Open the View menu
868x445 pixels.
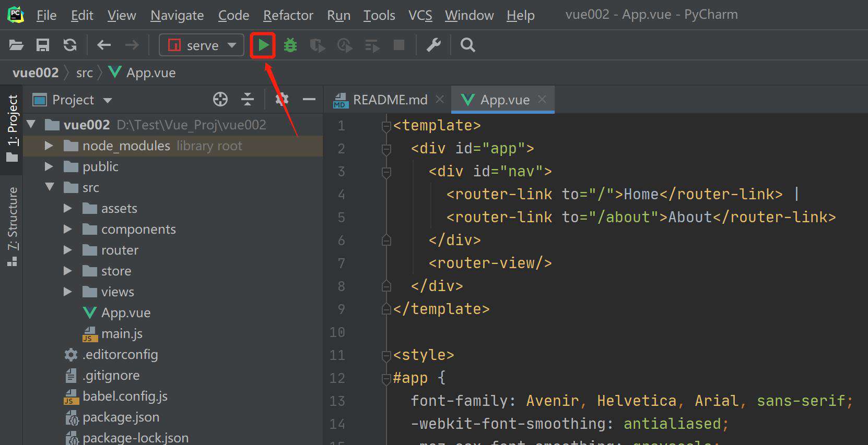(122, 15)
